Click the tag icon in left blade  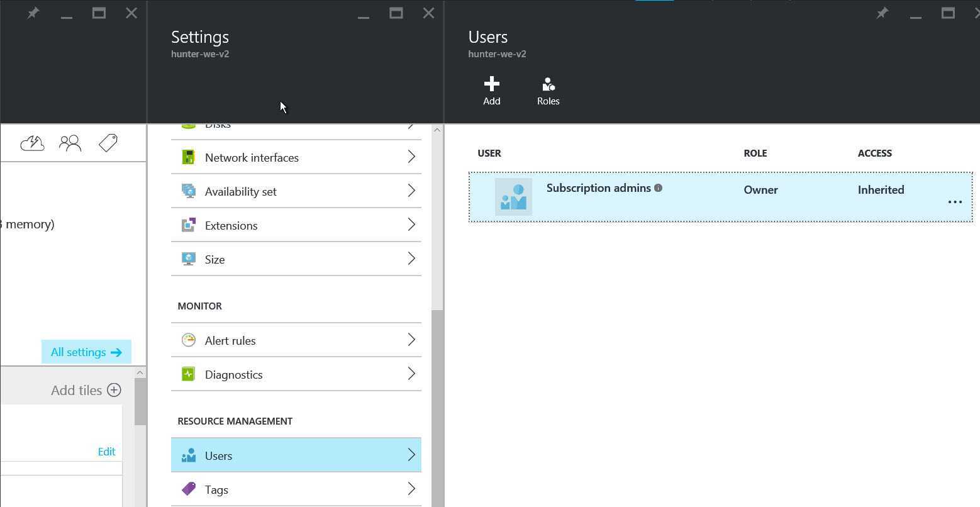tap(108, 143)
